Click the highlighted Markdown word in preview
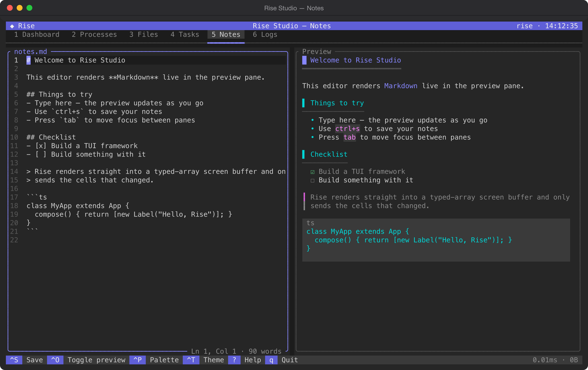Viewport: 588px width, 370px height. 401,86
